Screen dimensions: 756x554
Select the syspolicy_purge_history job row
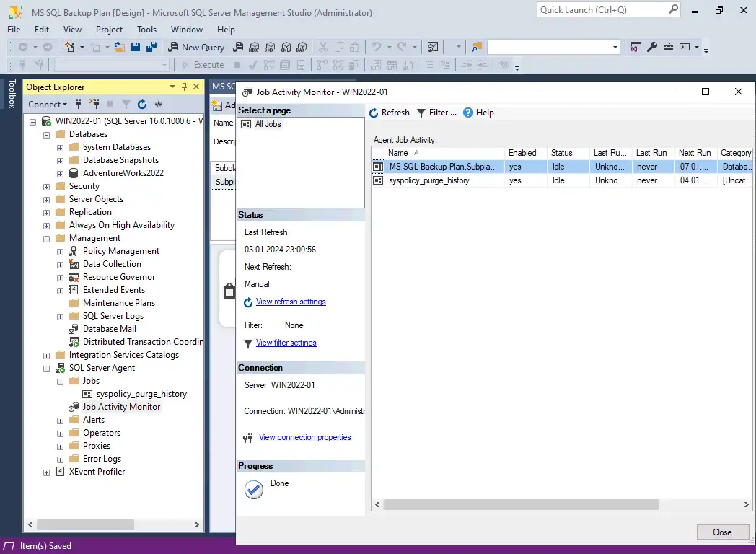point(428,180)
